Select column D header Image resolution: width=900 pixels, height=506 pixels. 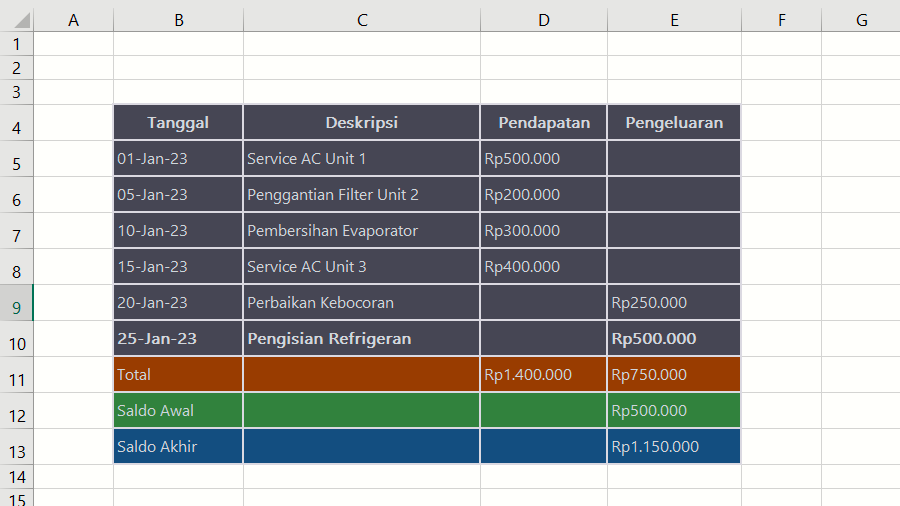(544, 21)
